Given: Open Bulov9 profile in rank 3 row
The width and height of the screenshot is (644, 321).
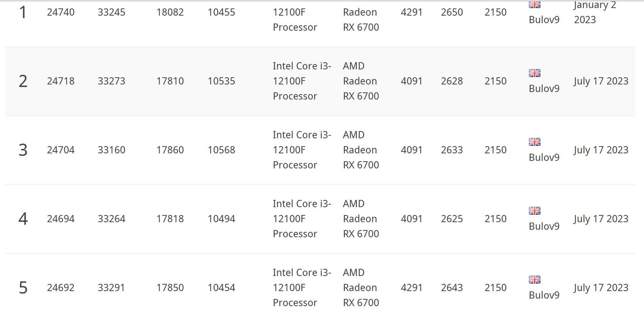Looking at the screenshot, I should click(x=544, y=157).
